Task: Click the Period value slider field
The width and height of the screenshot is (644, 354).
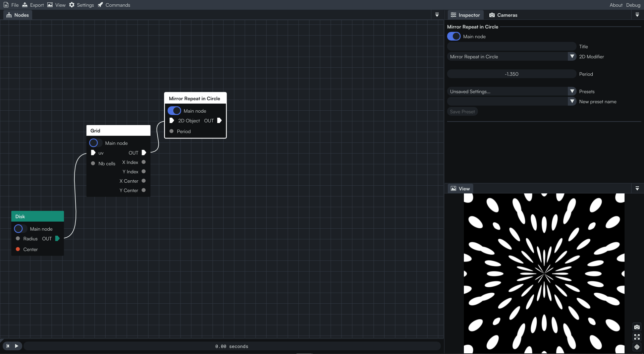Action: click(x=512, y=74)
